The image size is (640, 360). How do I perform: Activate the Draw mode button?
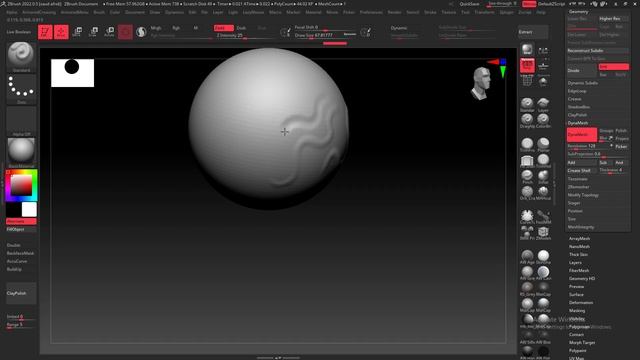tap(61, 32)
